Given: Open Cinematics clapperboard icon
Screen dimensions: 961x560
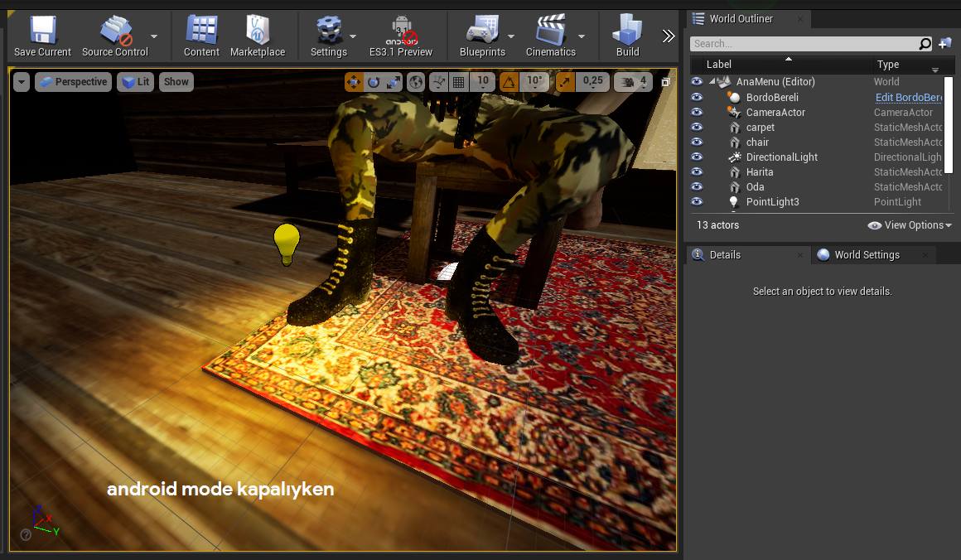Looking at the screenshot, I should coord(550,30).
